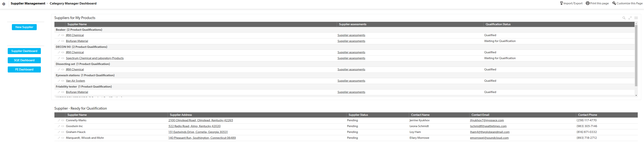Click edit pencil for Van Air System
The height and width of the screenshot is (145, 644).
[x=59, y=81]
